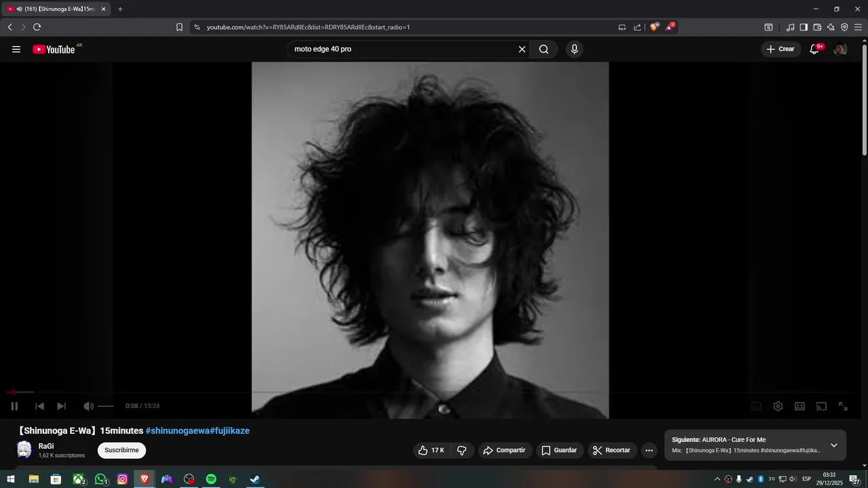
Task: Open the account avatar menu
Action: click(x=840, y=49)
